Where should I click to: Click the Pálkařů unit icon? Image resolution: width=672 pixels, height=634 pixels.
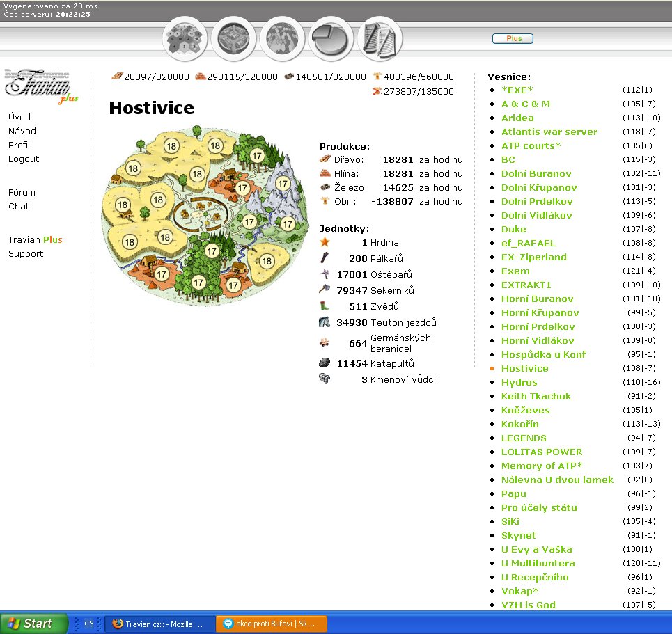(325, 257)
